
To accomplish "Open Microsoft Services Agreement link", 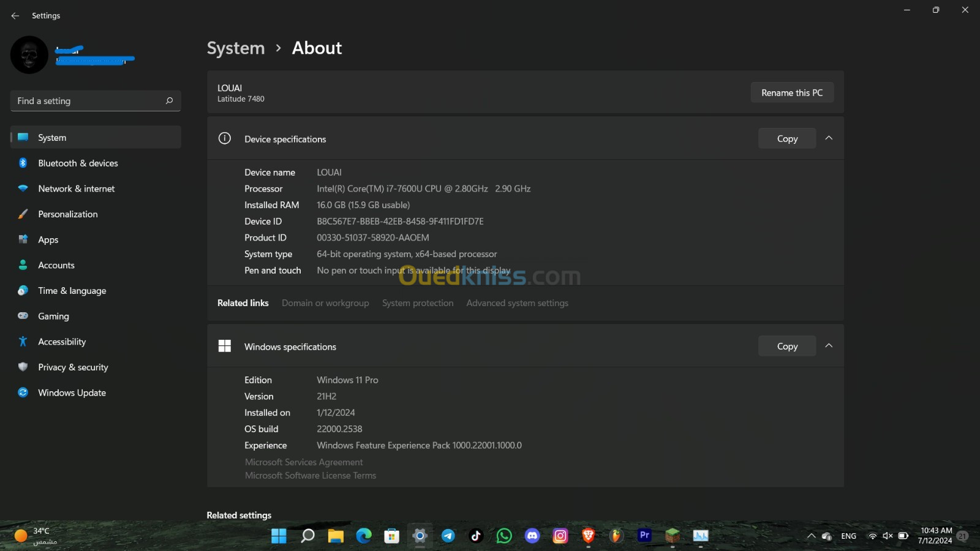I will (x=304, y=462).
